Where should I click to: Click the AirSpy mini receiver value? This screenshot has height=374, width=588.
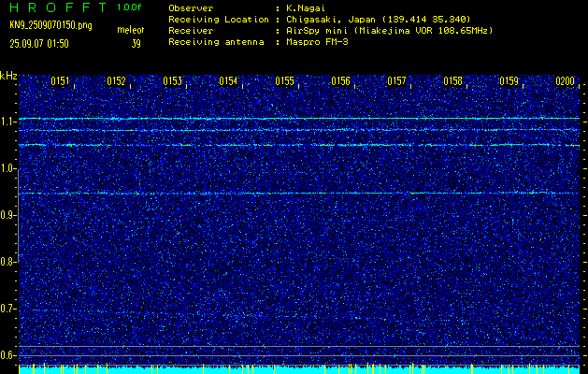pos(389,31)
